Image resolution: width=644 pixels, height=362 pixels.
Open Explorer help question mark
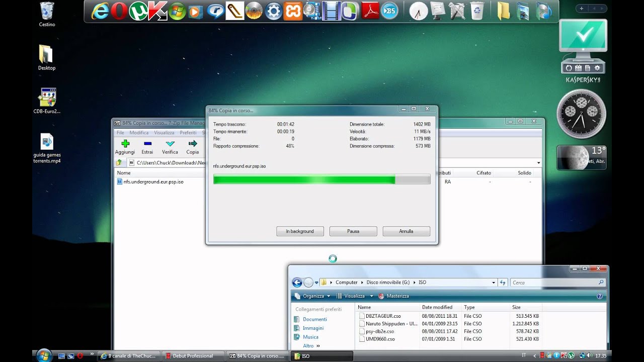coord(599,296)
